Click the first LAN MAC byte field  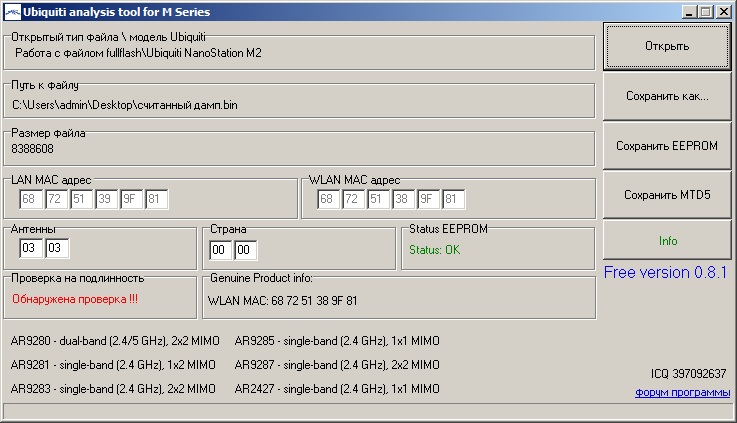31,200
